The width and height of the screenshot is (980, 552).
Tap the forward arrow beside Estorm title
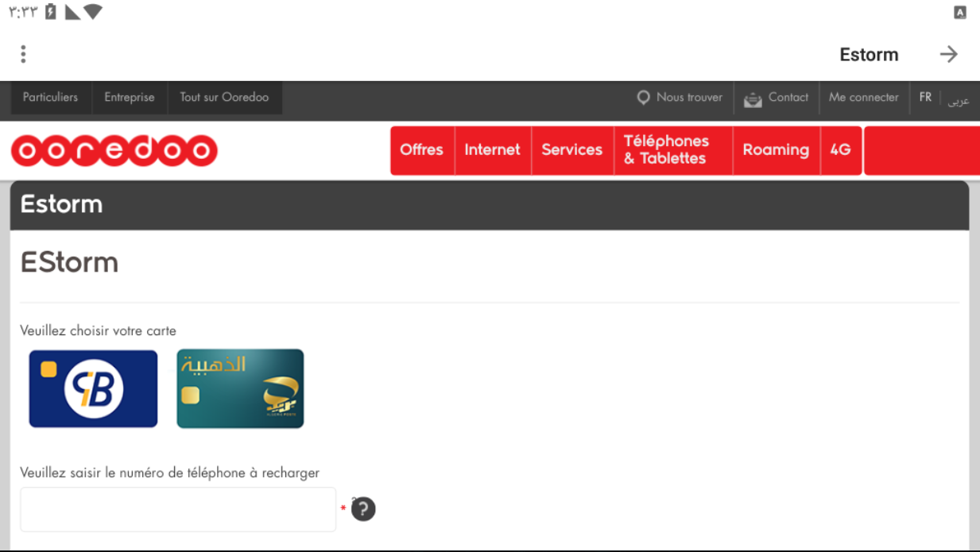pyautogui.click(x=948, y=54)
